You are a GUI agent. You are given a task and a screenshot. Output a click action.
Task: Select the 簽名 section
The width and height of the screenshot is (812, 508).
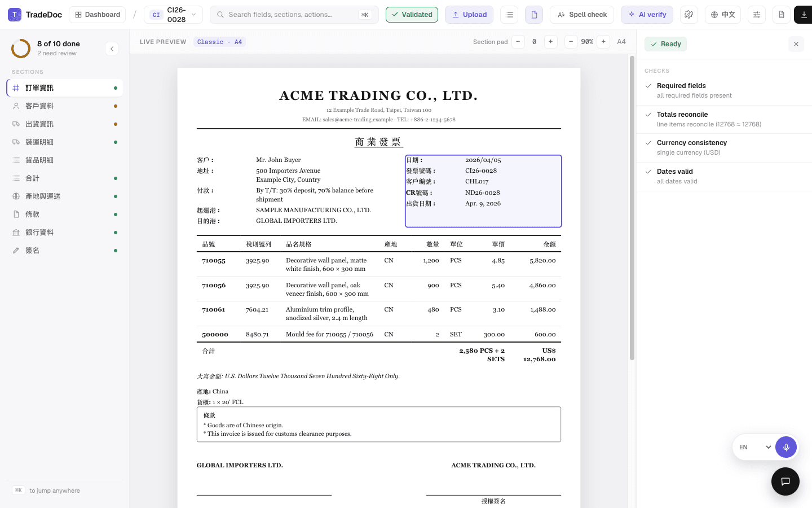tap(65, 251)
